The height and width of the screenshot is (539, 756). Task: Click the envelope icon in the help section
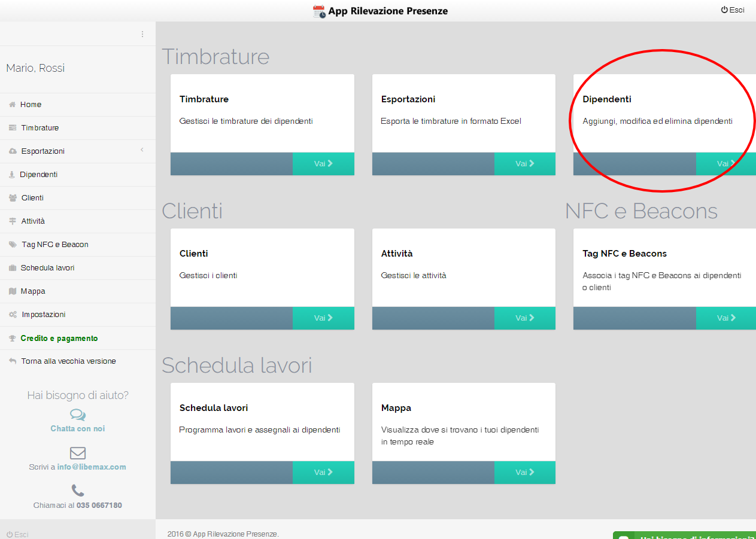[78, 453]
